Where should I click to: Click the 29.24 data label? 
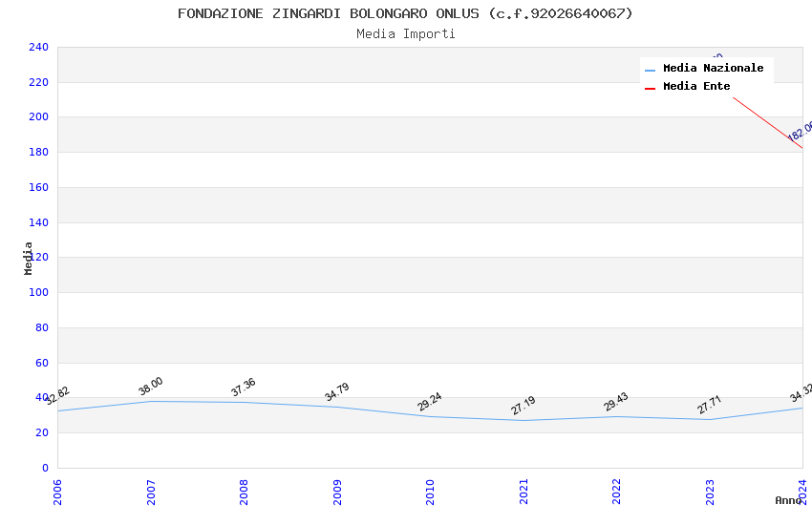point(430,402)
